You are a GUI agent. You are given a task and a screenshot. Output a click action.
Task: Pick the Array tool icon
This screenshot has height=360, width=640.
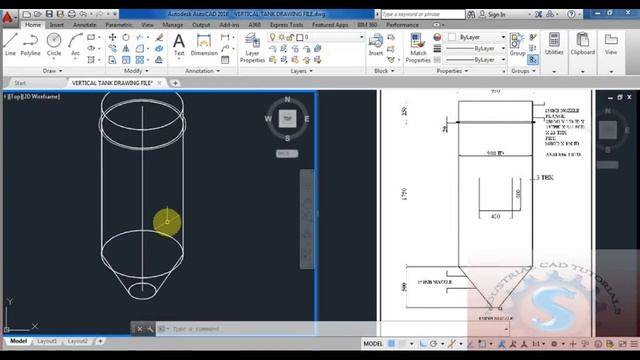coord(140,60)
